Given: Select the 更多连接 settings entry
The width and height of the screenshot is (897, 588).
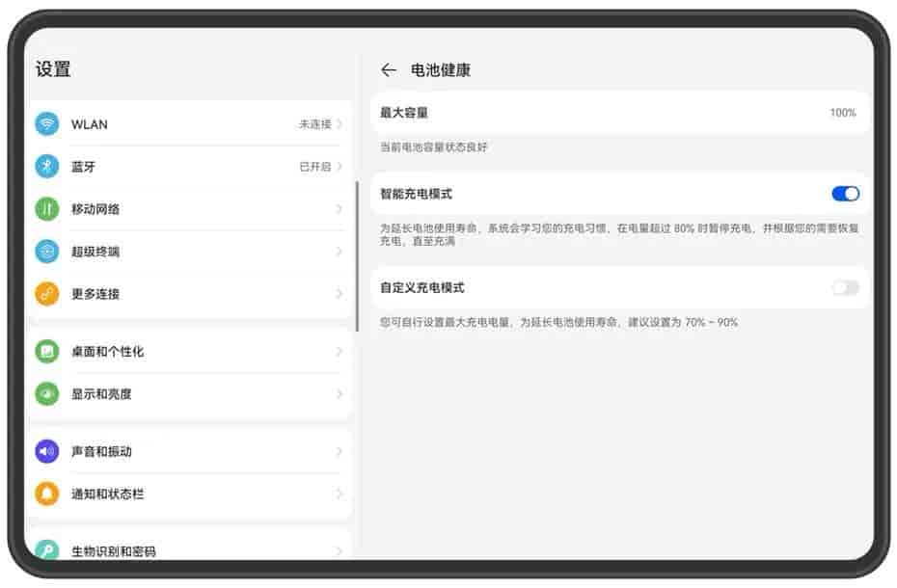Looking at the screenshot, I should [190, 294].
